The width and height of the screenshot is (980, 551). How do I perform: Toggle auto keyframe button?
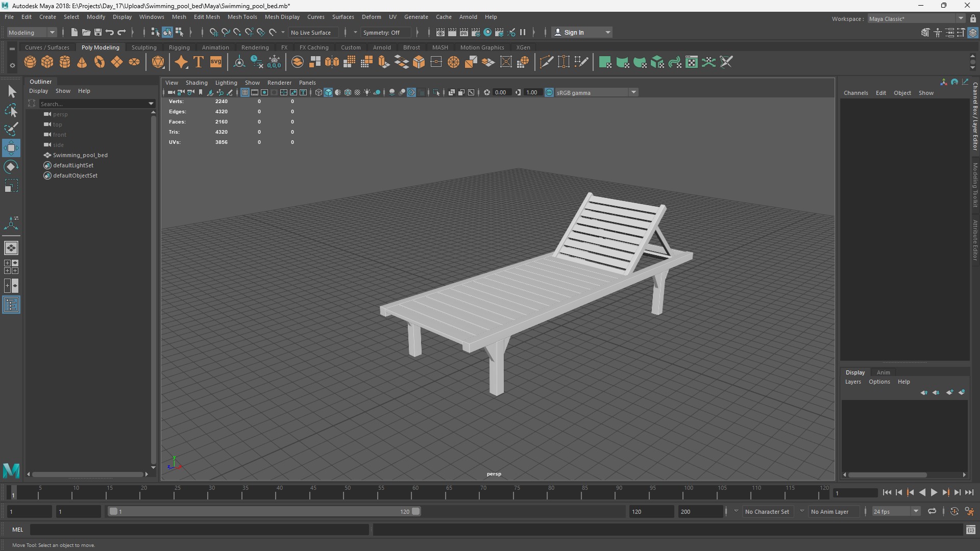pyautogui.click(x=954, y=511)
